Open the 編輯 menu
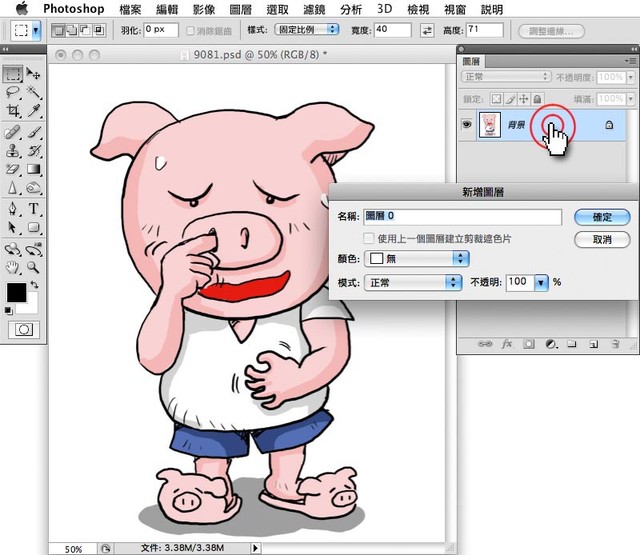The width and height of the screenshot is (640, 555). coord(167,9)
